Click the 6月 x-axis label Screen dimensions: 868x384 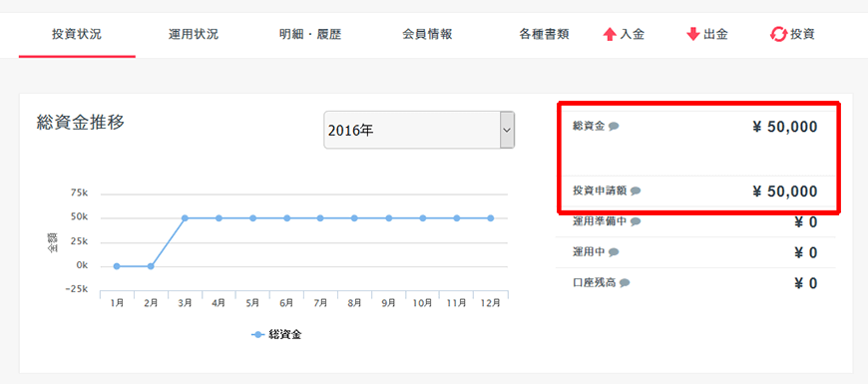(x=286, y=303)
